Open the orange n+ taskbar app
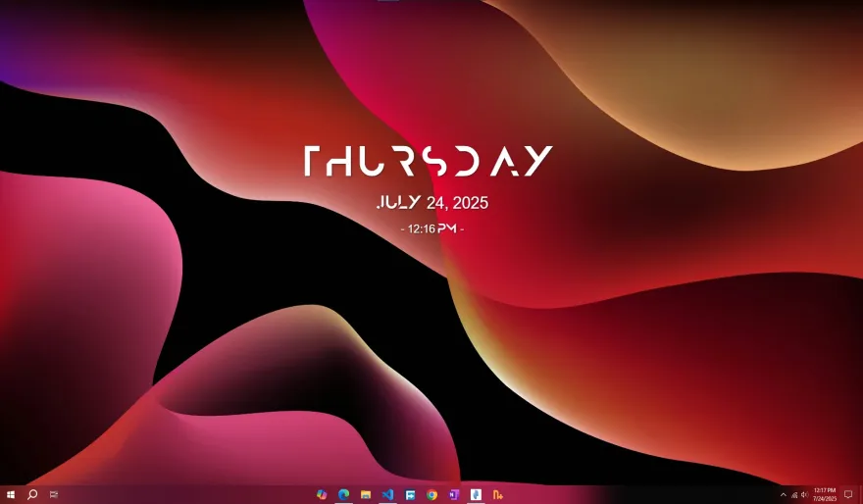Viewport: 863px width, 504px height. pos(498,494)
